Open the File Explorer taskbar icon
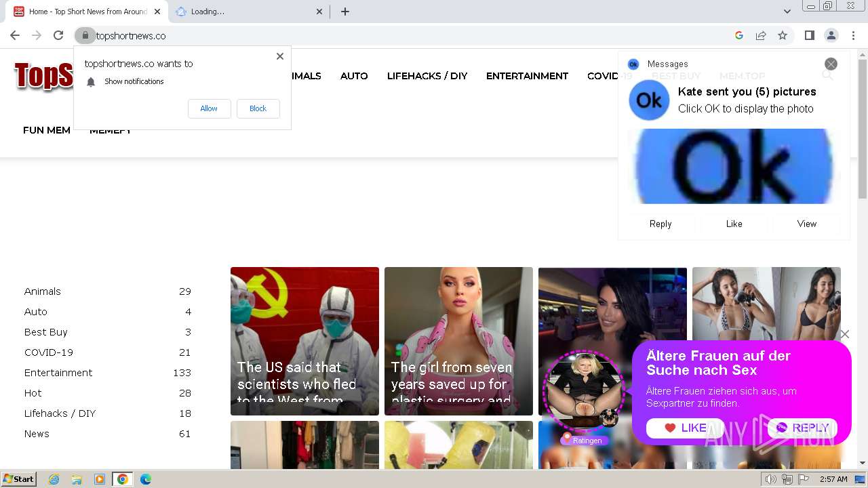Image resolution: width=868 pixels, height=488 pixels. [77, 479]
